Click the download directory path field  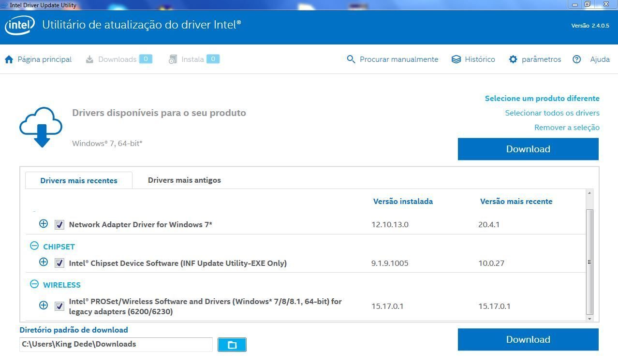coord(116,344)
